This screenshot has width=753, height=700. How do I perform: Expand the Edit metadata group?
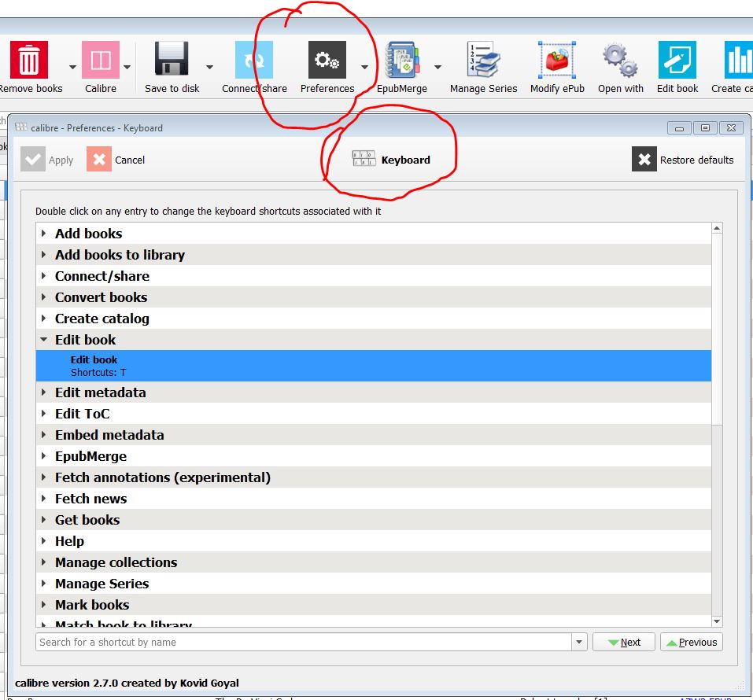(44, 392)
